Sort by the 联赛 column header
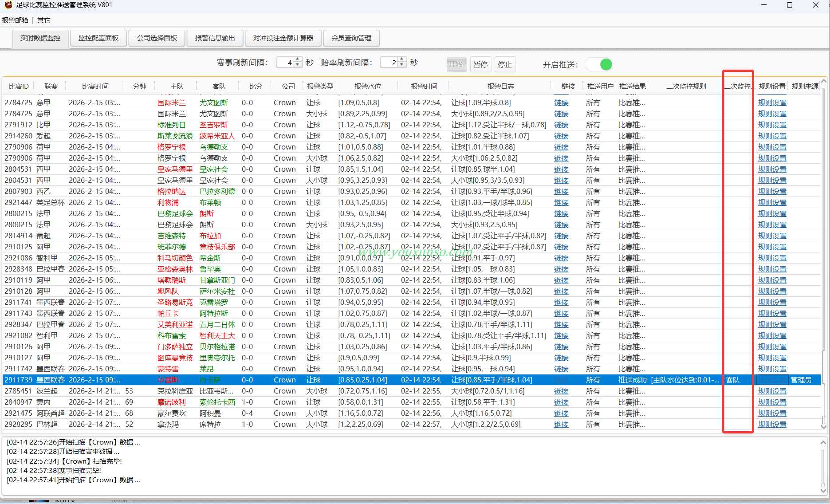830x504 pixels. 51,87
